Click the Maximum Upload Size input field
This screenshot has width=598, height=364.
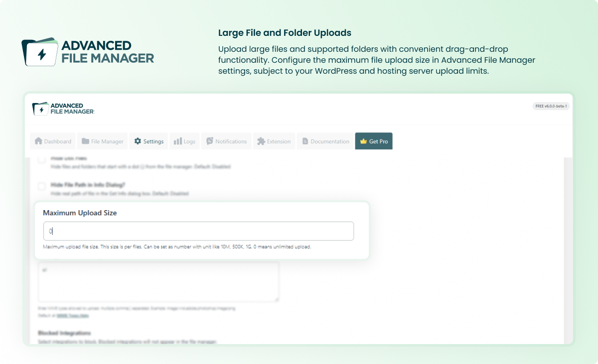click(198, 231)
